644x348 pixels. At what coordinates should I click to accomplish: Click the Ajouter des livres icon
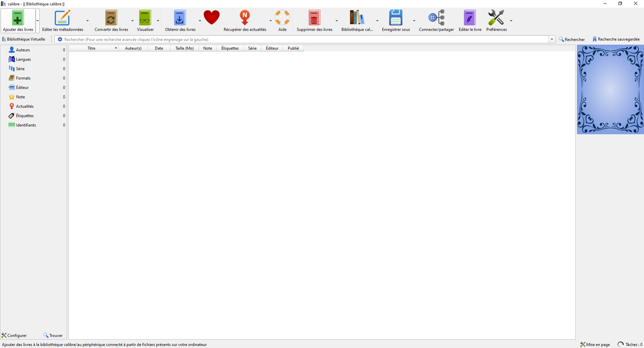pos(18,19)
